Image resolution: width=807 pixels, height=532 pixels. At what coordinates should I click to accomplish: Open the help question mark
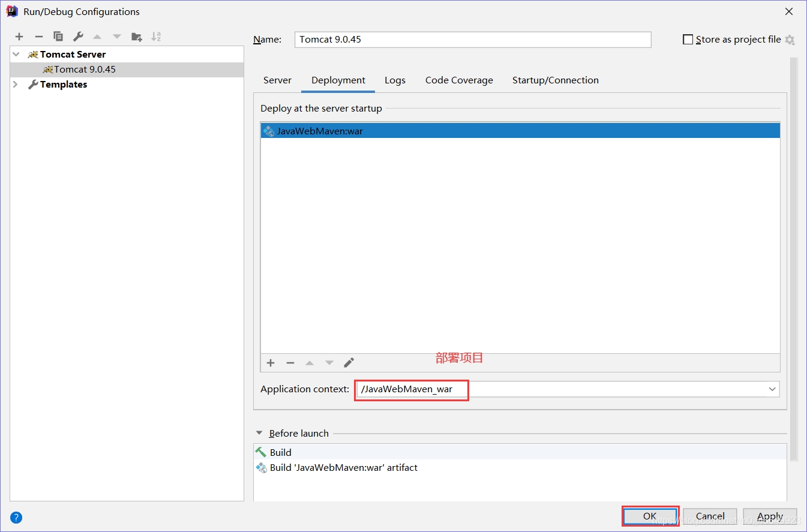pos(16,518)
